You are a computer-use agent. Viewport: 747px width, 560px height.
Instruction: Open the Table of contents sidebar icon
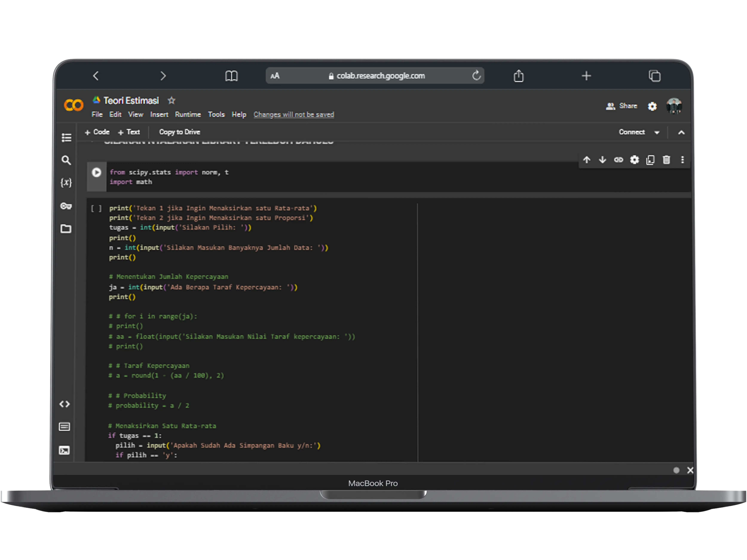pos(66,137)
